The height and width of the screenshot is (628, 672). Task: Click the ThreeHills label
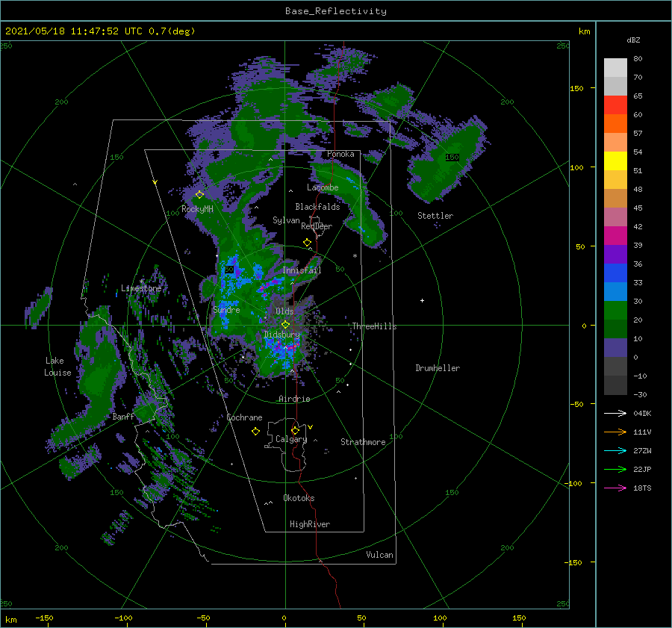pyautogui.click(x=374, y=326)
